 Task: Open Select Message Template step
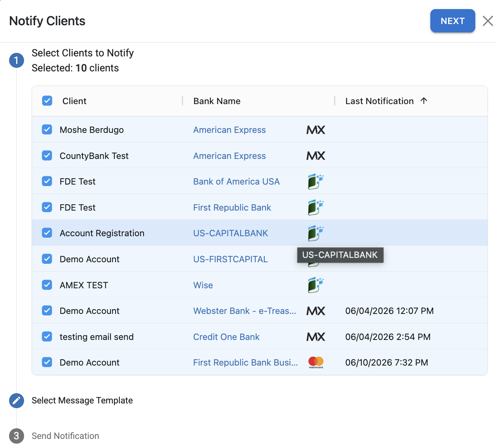82,400
